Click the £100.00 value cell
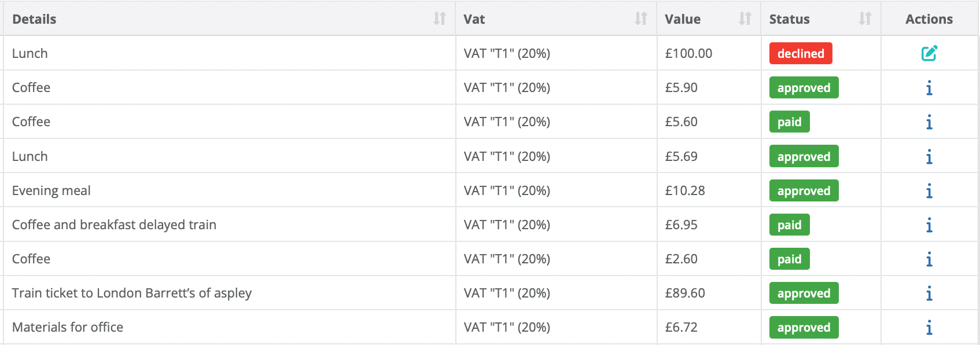980x345 pixels. tap(688, 53)
